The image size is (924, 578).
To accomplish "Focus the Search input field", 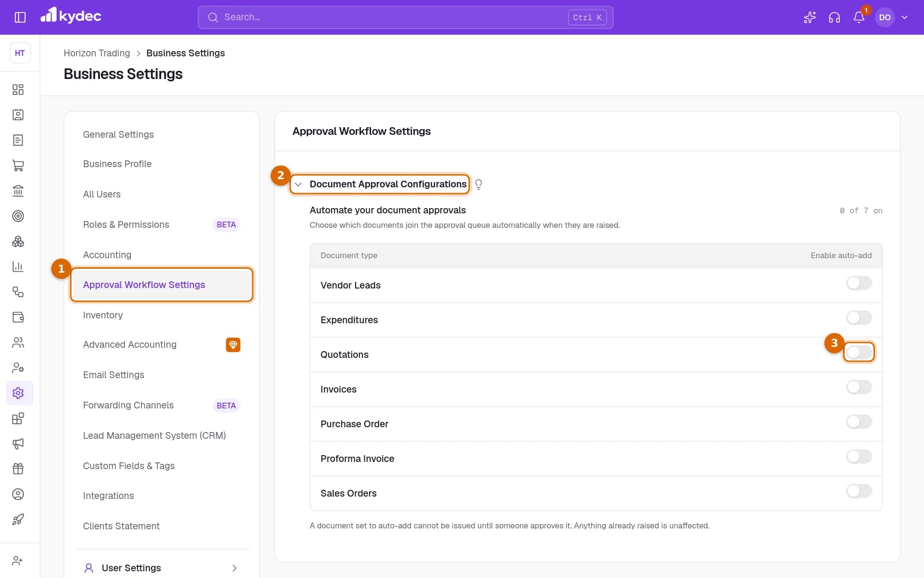I will click(x=405, y=17).
